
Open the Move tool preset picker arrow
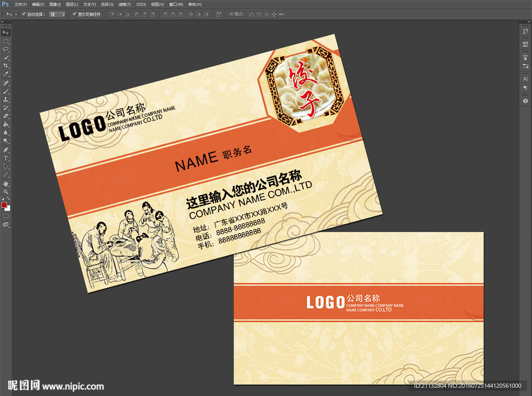16,14
